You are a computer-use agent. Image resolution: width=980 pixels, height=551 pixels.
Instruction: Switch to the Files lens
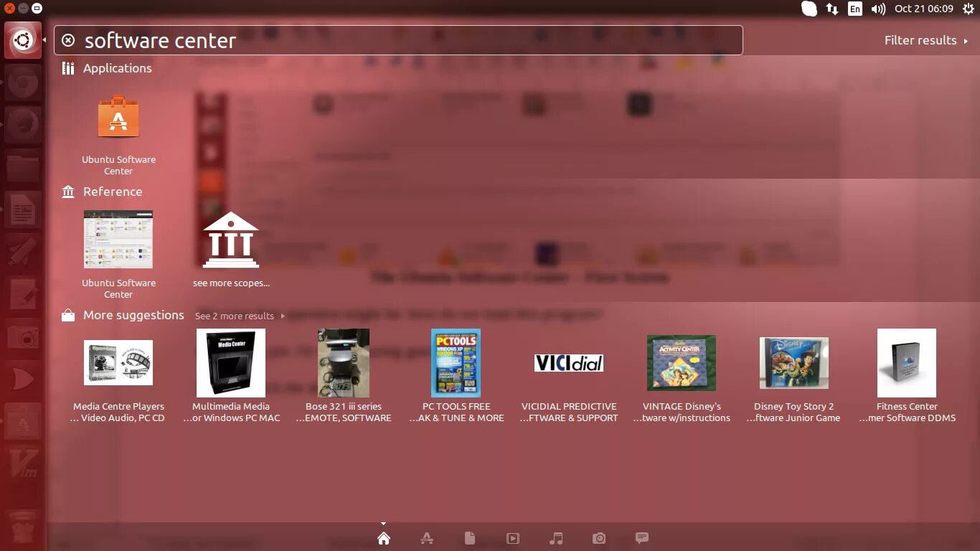pyautogui.click(x=470, y=538)
